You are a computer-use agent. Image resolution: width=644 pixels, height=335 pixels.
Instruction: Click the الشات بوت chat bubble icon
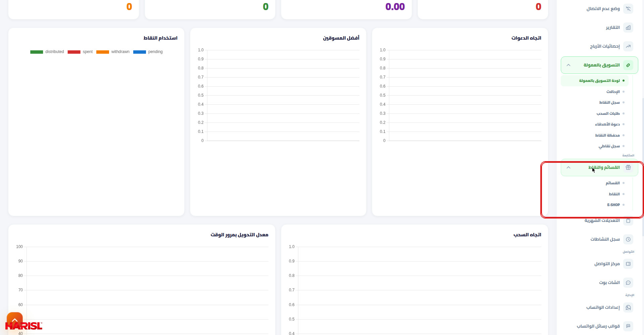click(x=628, y=283)
